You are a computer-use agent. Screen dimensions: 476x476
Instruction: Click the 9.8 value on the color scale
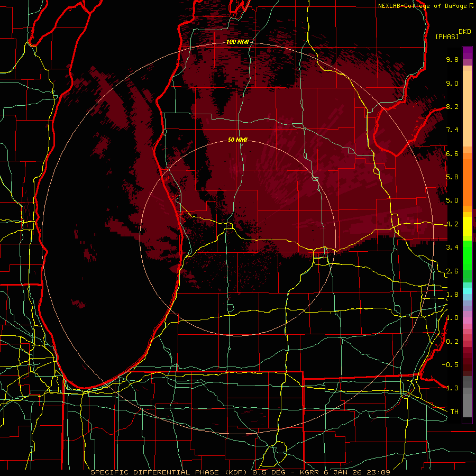[x=452, y=59]
